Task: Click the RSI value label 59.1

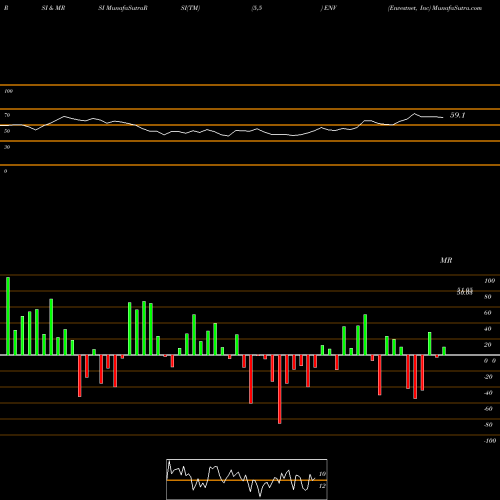Action: pyautogui.click(x=457, y=115)
